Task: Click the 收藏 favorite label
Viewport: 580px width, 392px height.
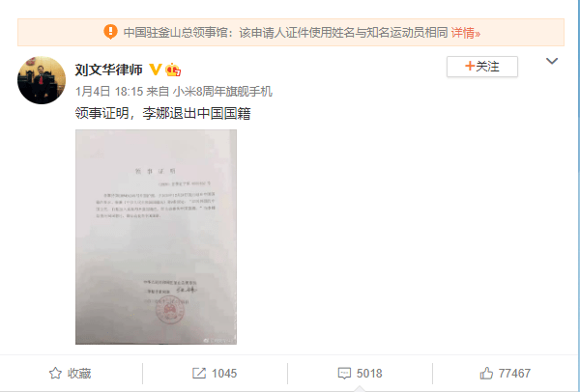Action: point(79,373)
